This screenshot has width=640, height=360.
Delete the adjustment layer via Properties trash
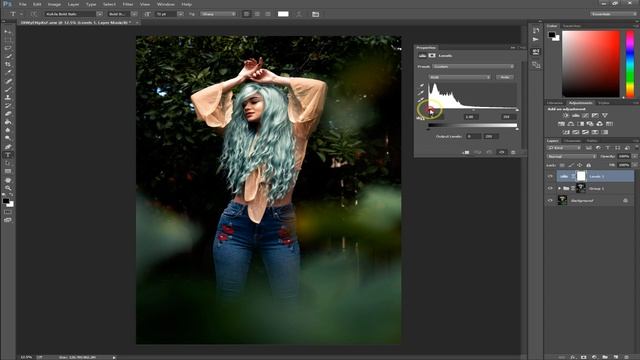tap(513, 152)
